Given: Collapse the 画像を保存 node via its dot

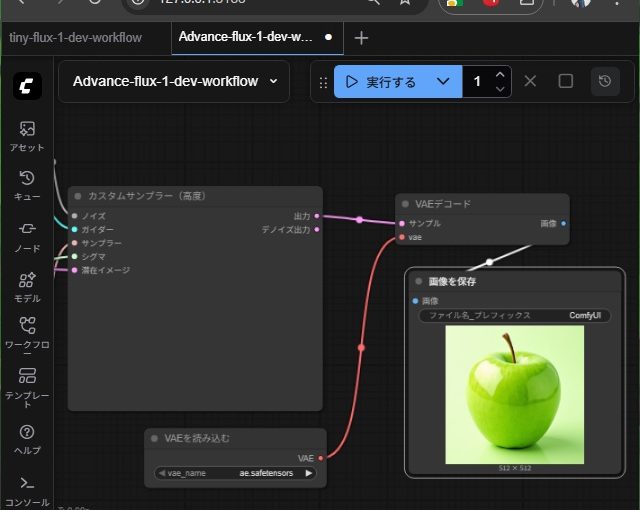Looking at the screenshot, I should click(418, 282).
